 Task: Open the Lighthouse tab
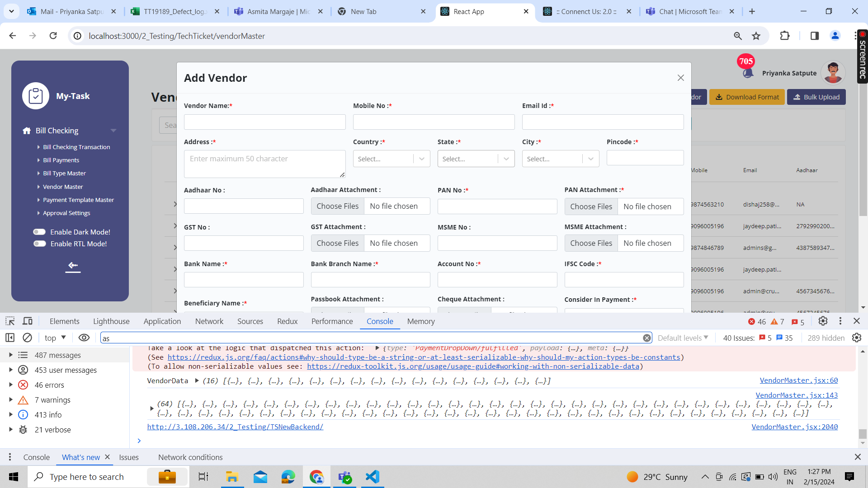111,321
